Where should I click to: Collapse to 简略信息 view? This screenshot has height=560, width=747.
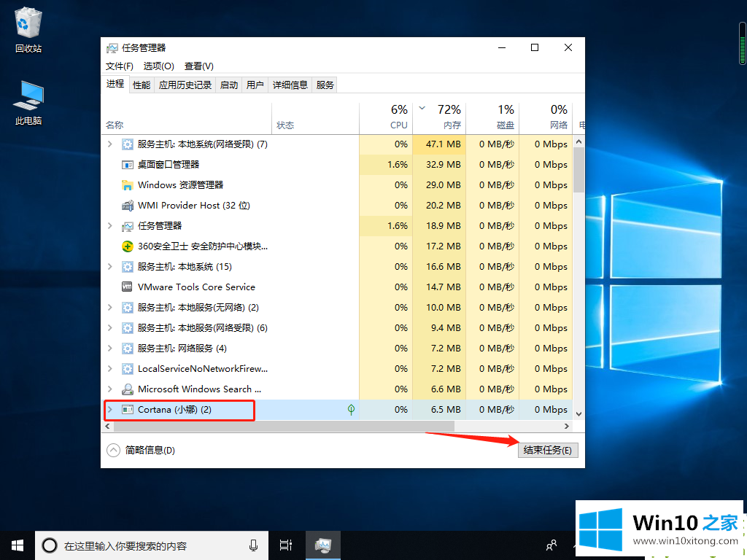point(142,451)
